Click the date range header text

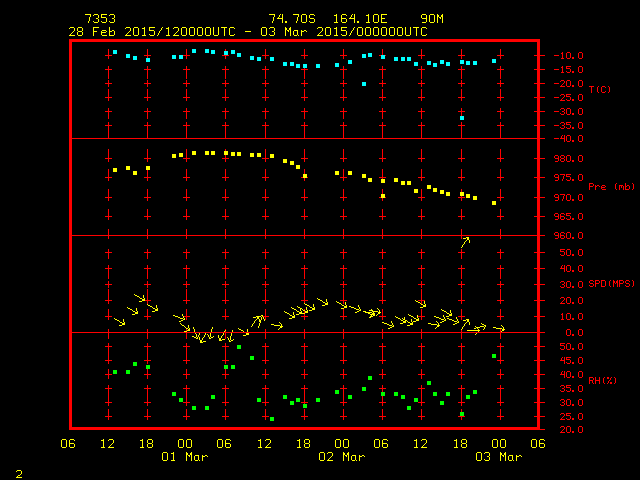coord(248,31)
